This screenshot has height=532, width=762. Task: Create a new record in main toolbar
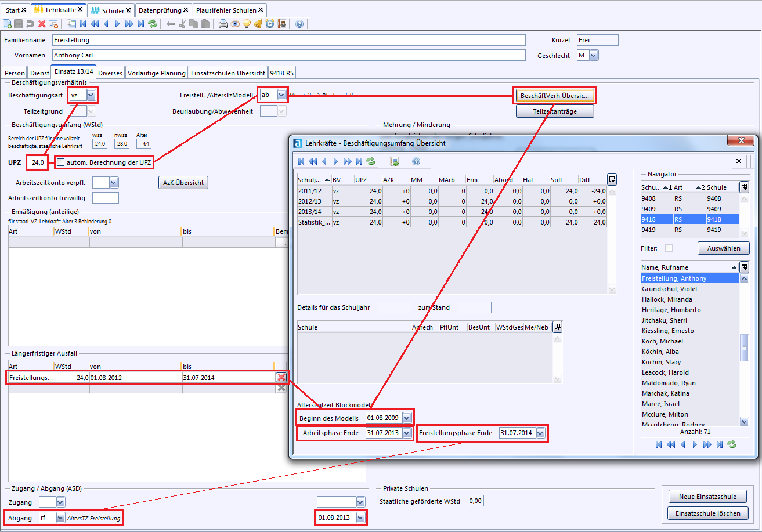click(7, 24)
